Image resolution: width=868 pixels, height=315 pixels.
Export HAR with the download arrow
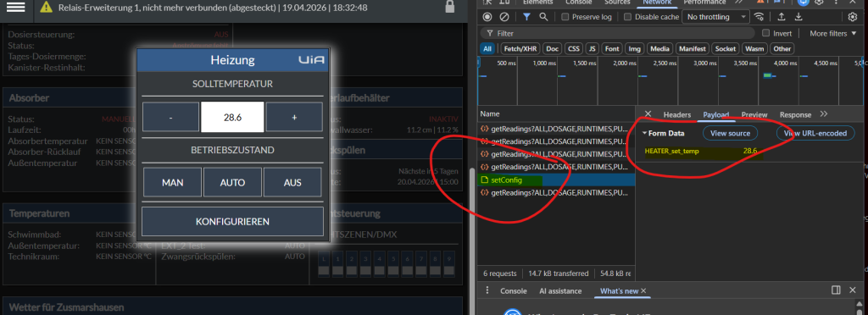[x=798, y=17]
